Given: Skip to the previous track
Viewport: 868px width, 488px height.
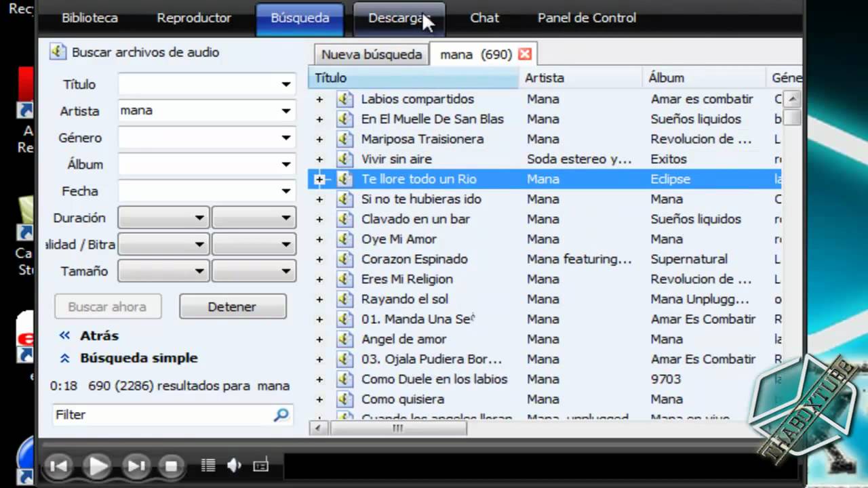Looking at the screenshot, I should [59, 466].
